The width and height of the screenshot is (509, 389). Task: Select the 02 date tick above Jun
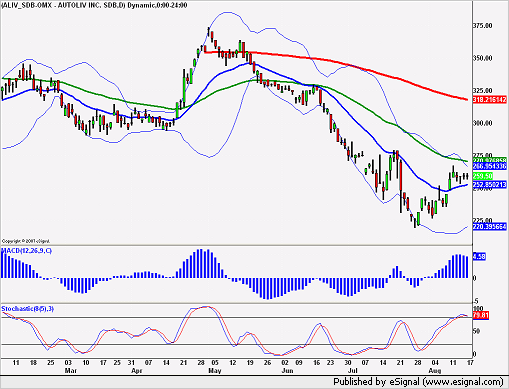pos(285,362)
